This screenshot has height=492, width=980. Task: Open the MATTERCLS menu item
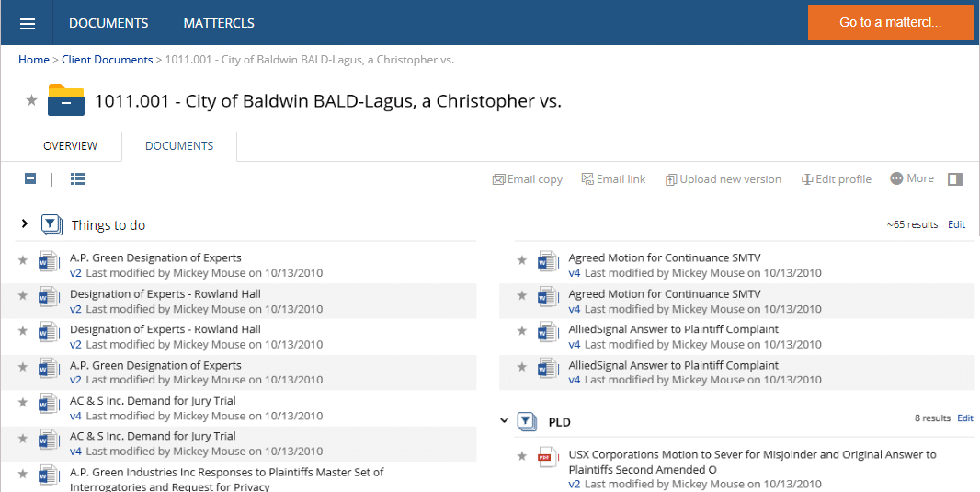click(x=219, y=23)
